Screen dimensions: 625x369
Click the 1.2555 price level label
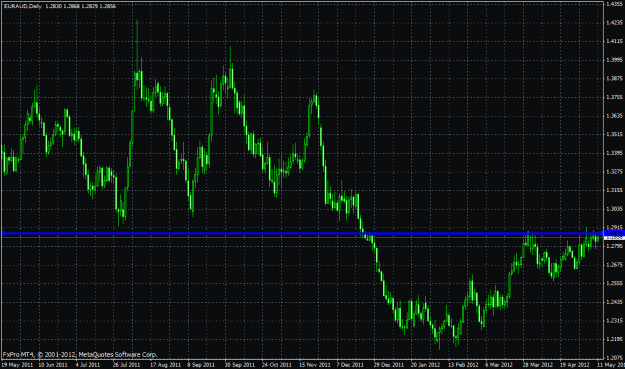pyautogui.click(x=614, y=283)
